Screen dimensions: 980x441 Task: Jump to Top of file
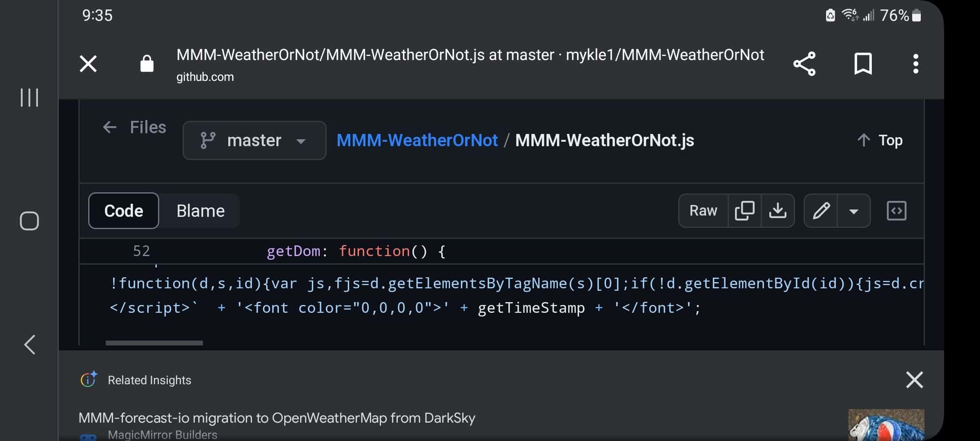click(x=880, y=141)
